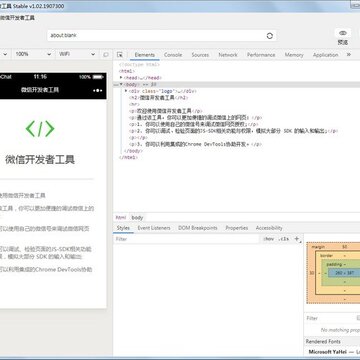Click the preview eye icon
360x360 pixels.
pos(343,33)
